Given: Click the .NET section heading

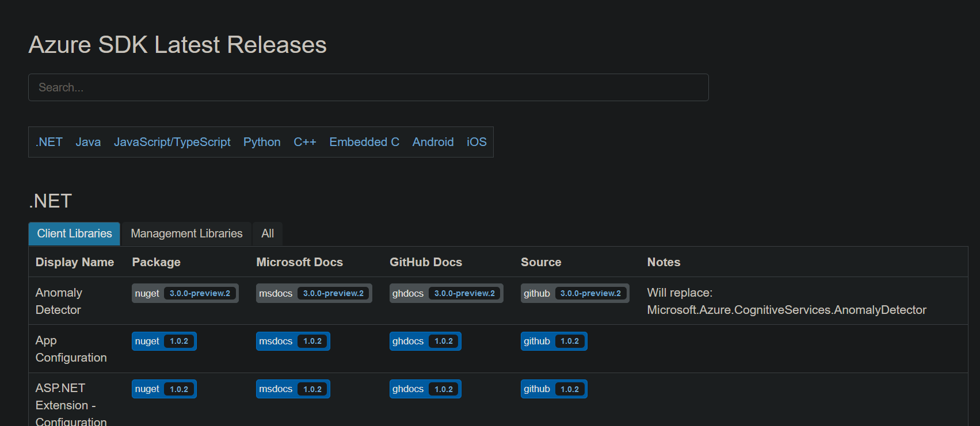Looking at the screenshot, I should pyautogui.click(x=51, y=201).
